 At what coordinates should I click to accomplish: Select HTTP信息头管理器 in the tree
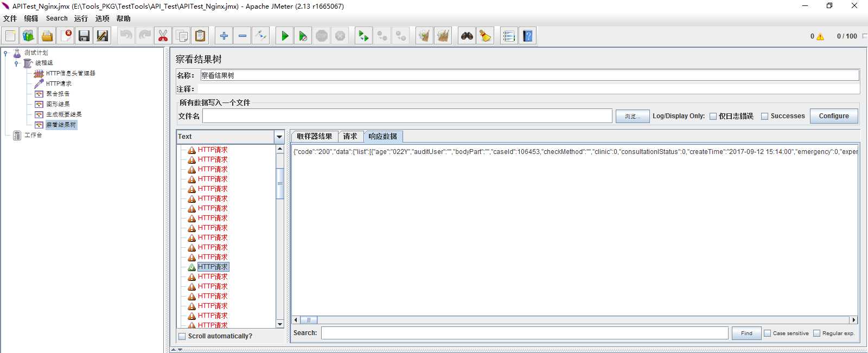click(x=70, y=73)
